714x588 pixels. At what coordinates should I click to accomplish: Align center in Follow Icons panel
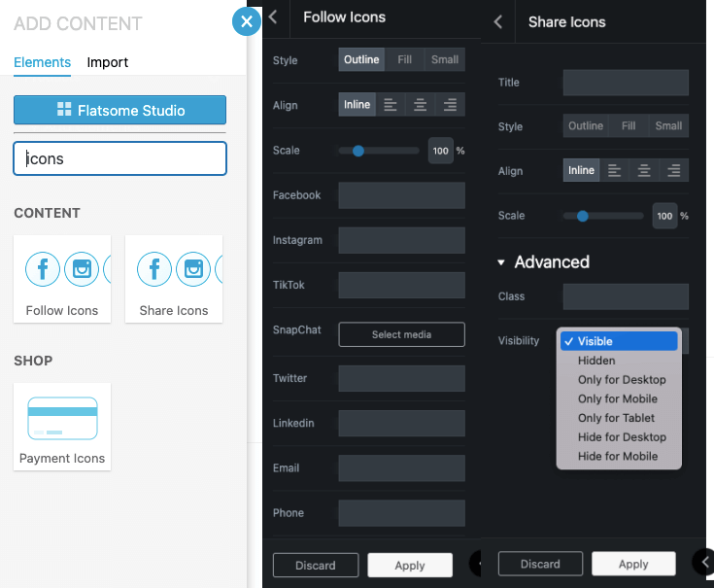click(x=420, y=105)
